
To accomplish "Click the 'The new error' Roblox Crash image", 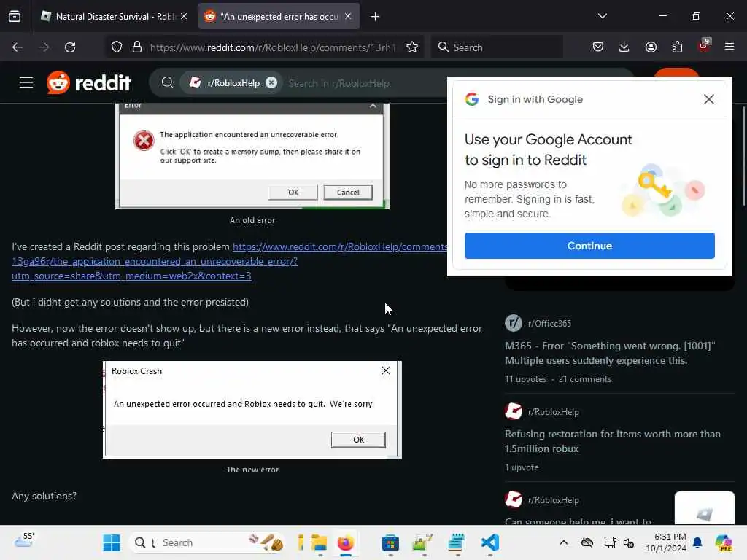I will [x=252, y=410].
